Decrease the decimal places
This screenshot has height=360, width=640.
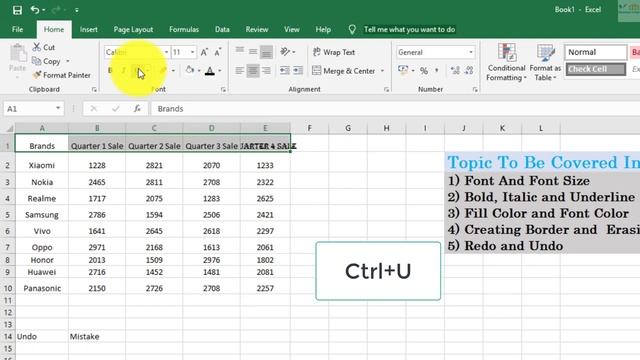[469, 71]
